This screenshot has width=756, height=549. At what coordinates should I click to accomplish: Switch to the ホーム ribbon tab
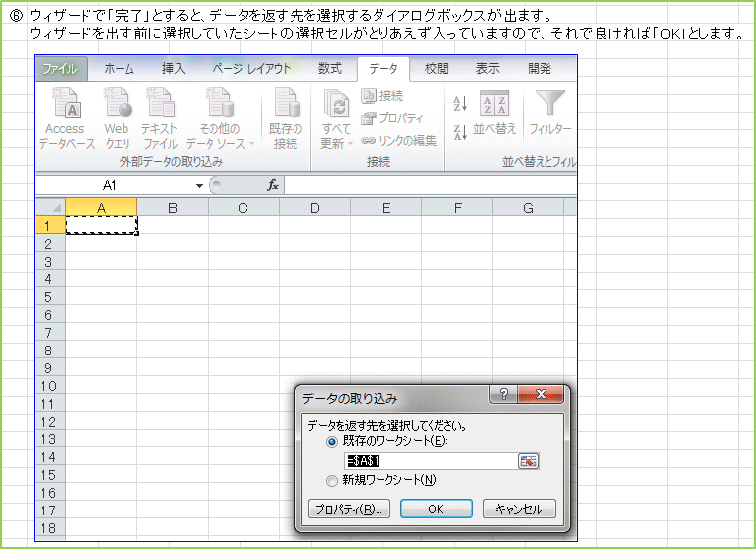(x=120, y=69)
